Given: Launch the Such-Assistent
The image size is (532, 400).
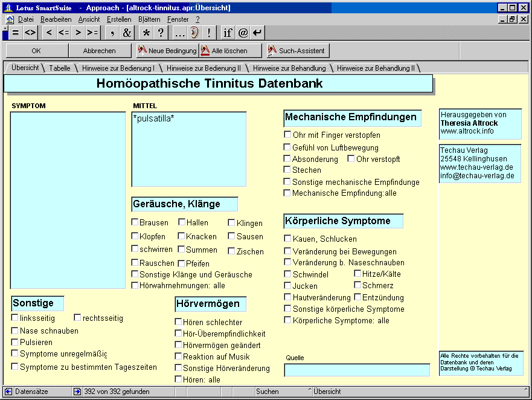Looking at the screenshot, I should pos(298,51).
